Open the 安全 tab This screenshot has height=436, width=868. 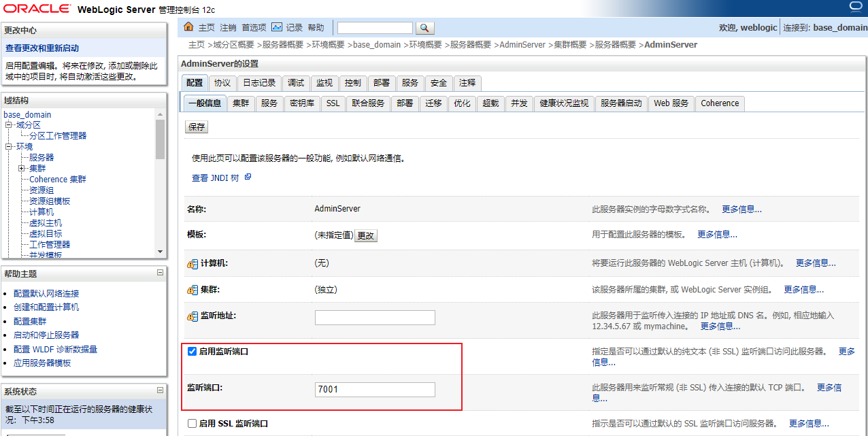tap(439, 83)
